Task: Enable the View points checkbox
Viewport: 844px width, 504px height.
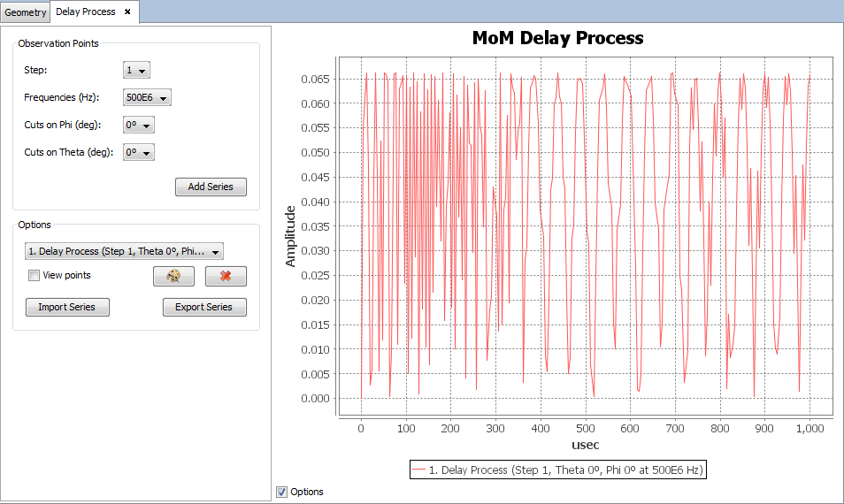Action: [x=35, y=276]
